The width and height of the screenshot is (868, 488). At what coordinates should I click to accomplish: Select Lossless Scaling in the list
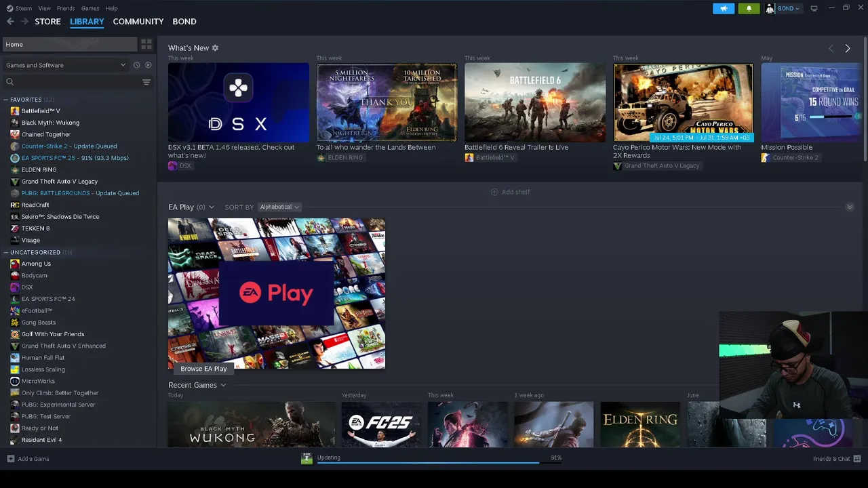click(x=43, y=369)
